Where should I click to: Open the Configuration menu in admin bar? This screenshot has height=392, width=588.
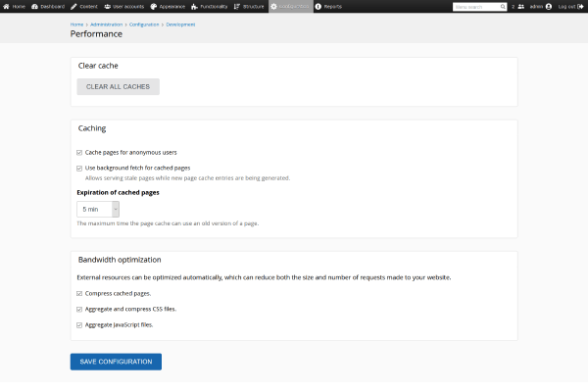tap(291, 6)
